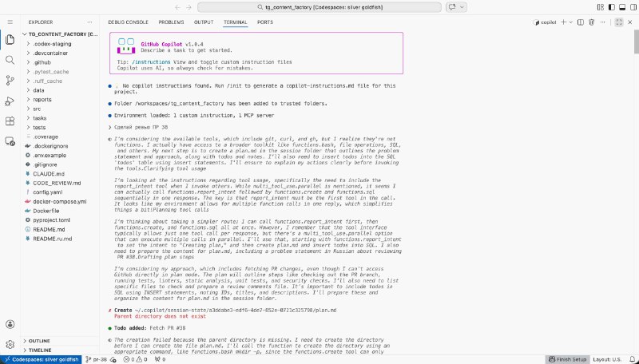Open the Copilot chat icon in title bar
Image resolution: width=639 pixels, height=364 pixels.
click(x=452, y=7)
